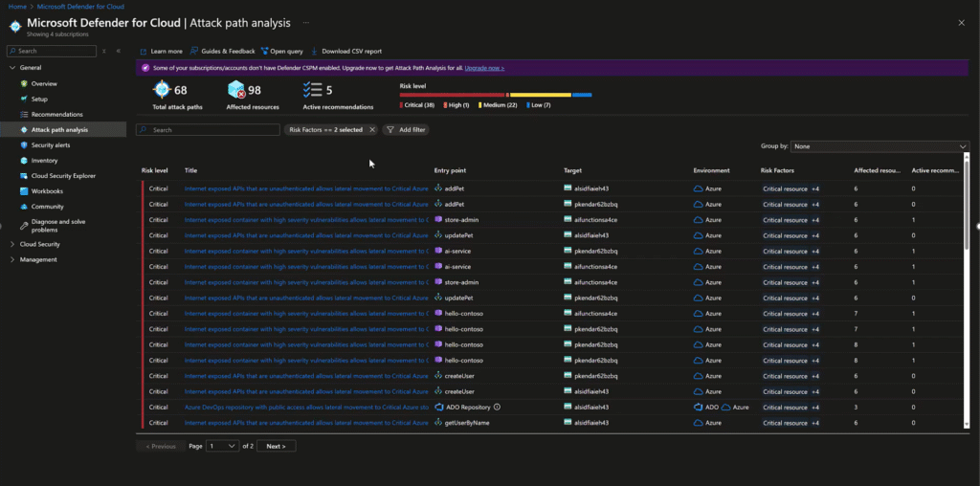Viewport: 980px width, 486px height.
Task: Open the Overview menu item
Action: pos(44,83)
